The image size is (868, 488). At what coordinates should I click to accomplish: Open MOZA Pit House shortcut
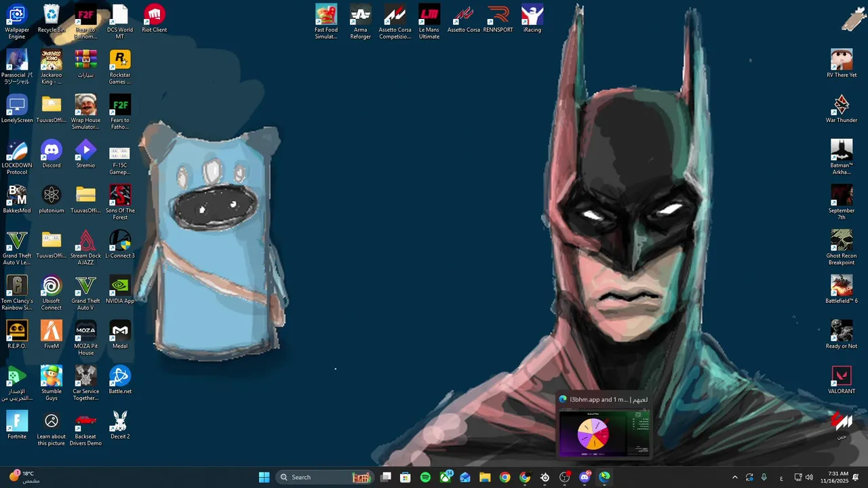85,338
